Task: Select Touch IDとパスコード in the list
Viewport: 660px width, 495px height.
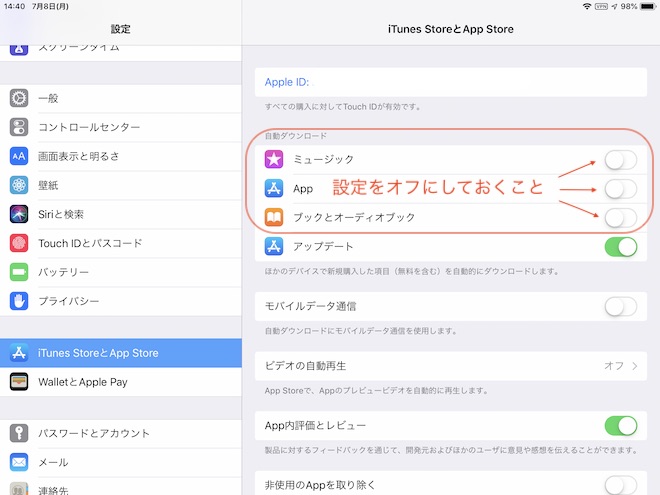Action: click(121, 243)
